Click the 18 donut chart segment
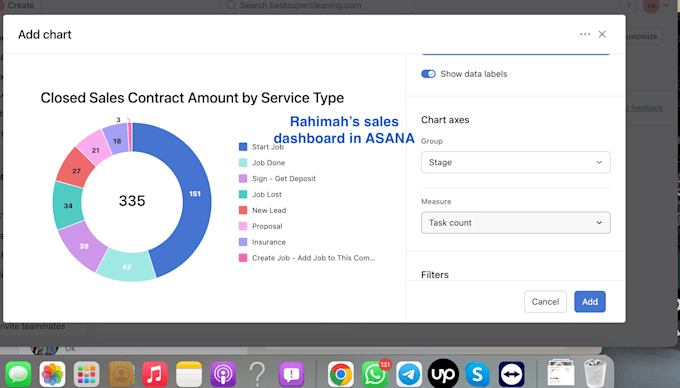This screenshot has height=388, width=680. point(117,141)
